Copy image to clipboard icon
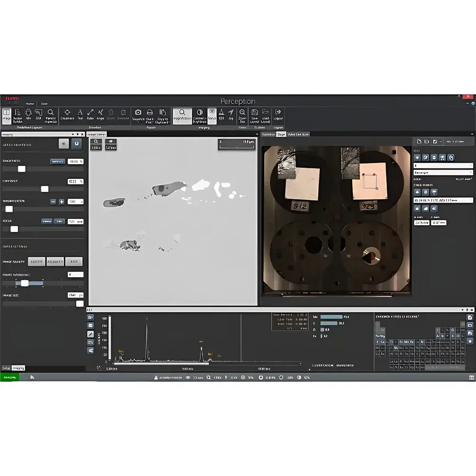This screenshot has width=476, height=476. 162,115
